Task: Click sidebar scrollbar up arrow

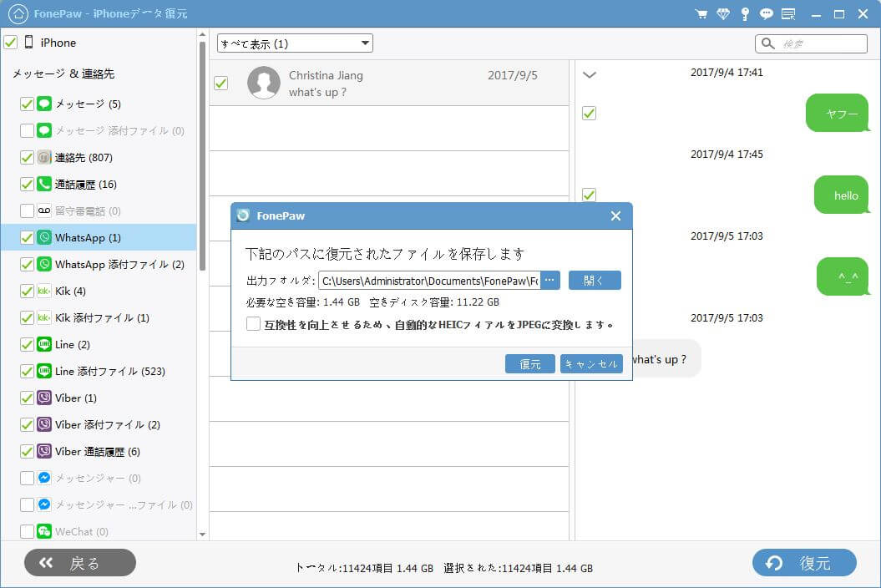Action: [202, 35]
